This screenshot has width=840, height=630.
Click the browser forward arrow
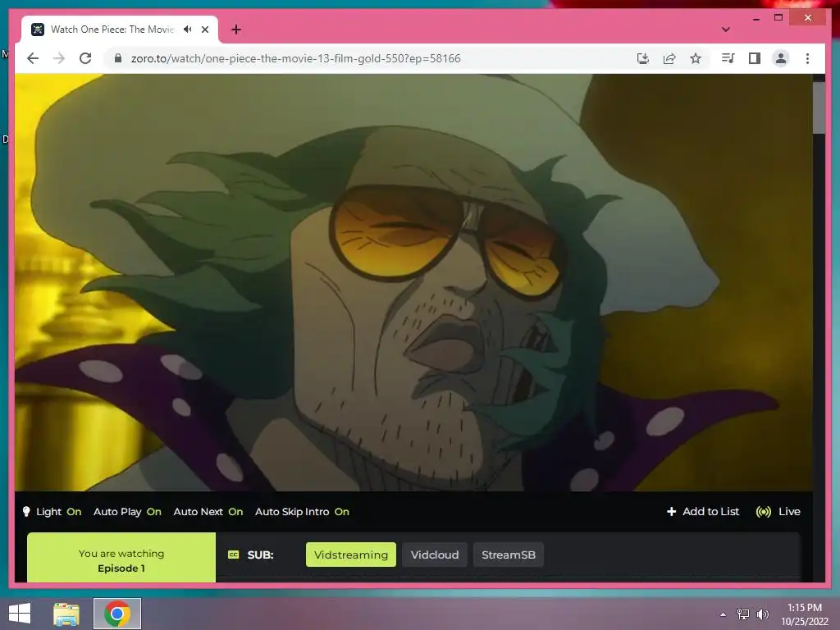click(x=59, y=58)
